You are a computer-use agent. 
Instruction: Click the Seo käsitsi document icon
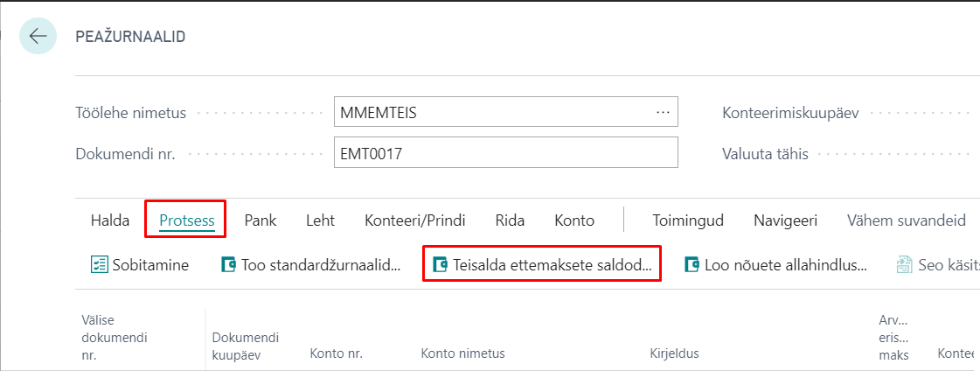pos(902,265)
